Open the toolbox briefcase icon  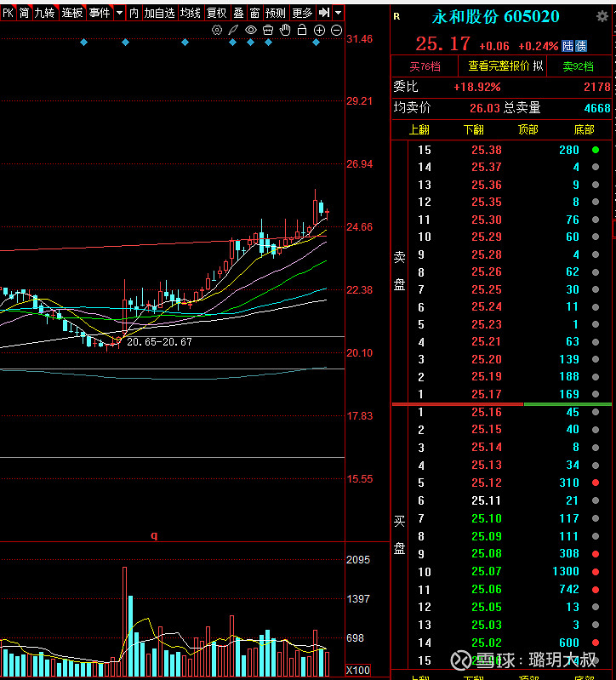(268, 30)
